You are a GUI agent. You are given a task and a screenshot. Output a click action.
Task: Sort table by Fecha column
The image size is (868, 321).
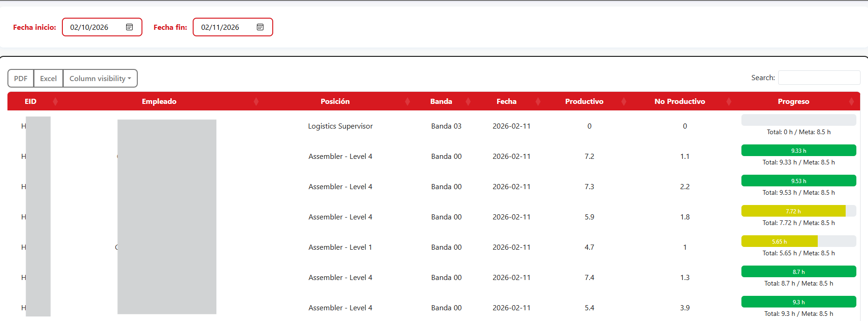(x=506, y=101)
